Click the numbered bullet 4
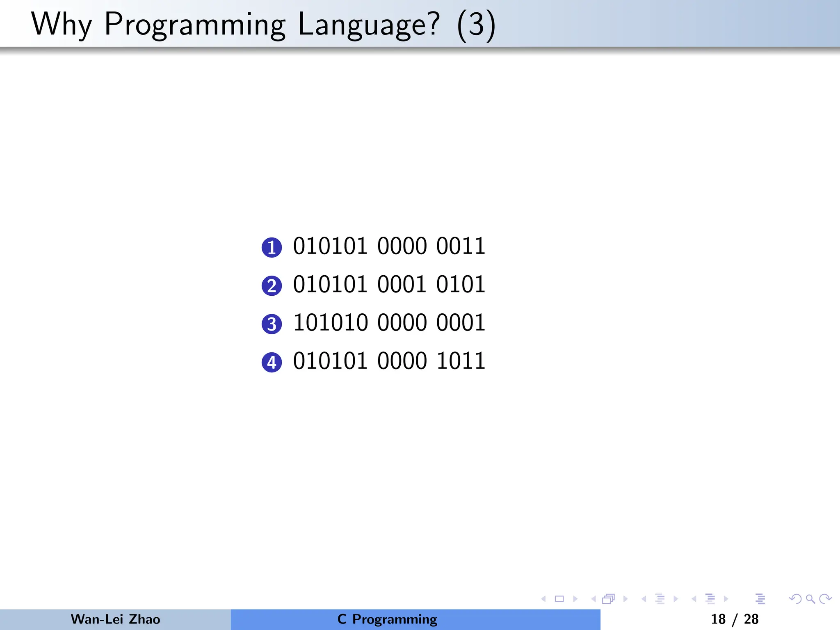The height and width of the screenshot is (630, 840). coord(272,362)
